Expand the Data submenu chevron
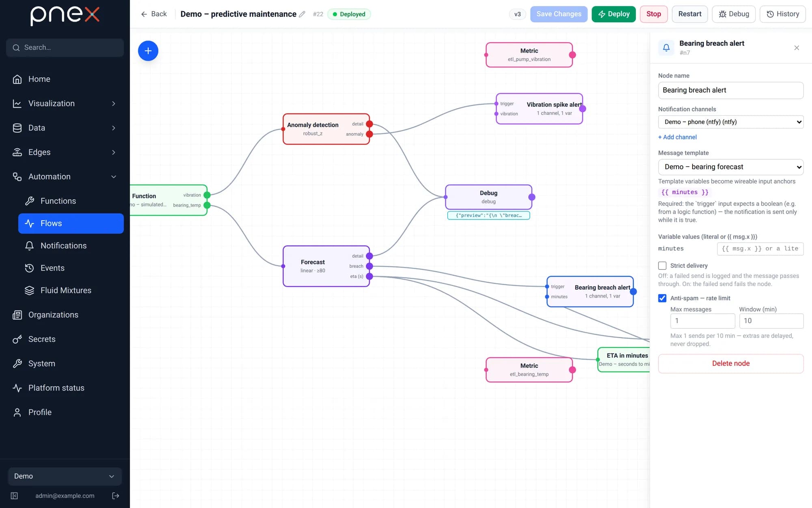Viewport: 812px width, 508px height. pyautogui.click(x=114, y=128)
